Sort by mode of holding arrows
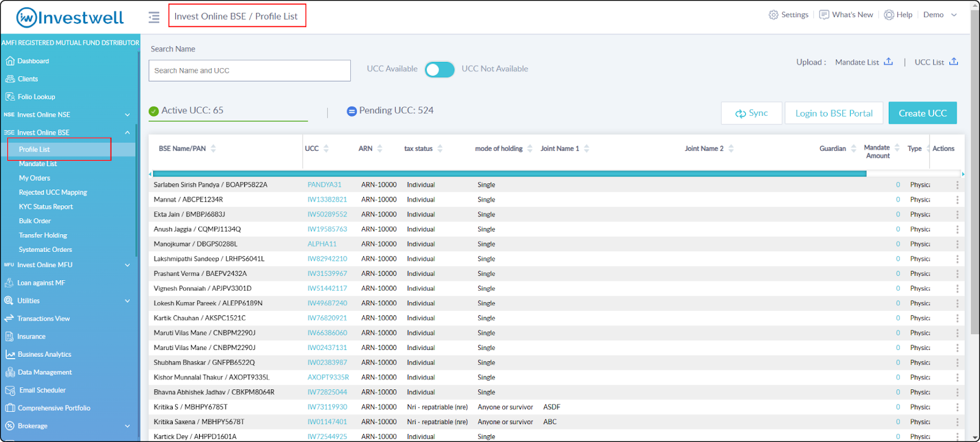The image size is (980, 442). click(530, 148)
